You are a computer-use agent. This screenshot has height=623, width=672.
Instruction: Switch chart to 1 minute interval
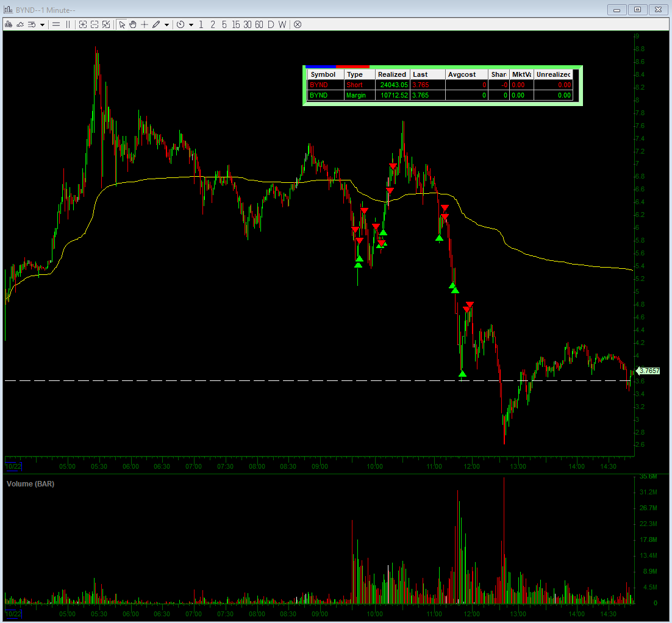pyautogui.click(x=201, y=24)
